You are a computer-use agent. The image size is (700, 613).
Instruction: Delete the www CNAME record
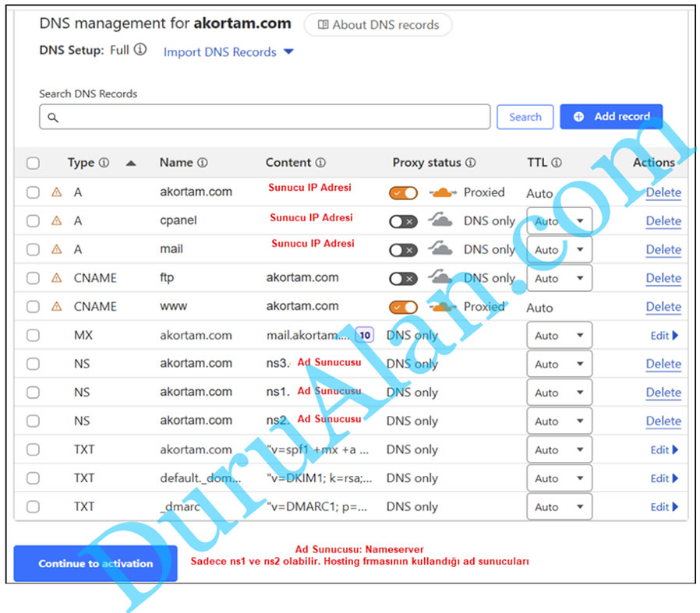coord(663,307)
